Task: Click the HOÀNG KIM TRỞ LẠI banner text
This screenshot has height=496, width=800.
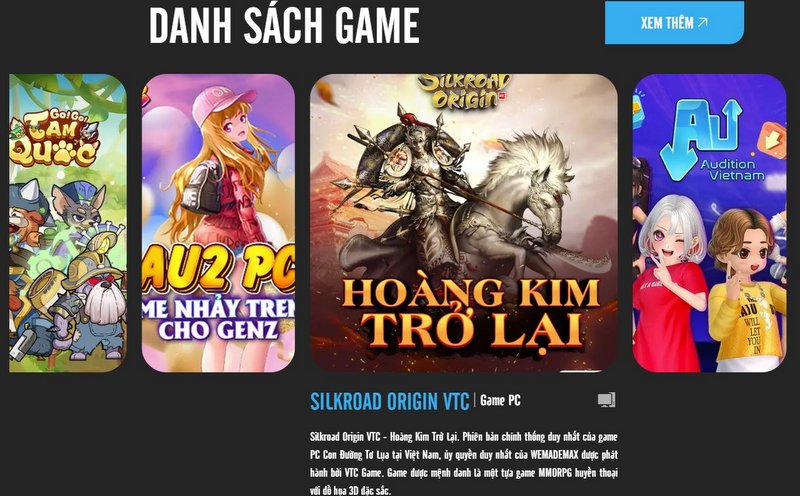Action: (x=470, y=311)
